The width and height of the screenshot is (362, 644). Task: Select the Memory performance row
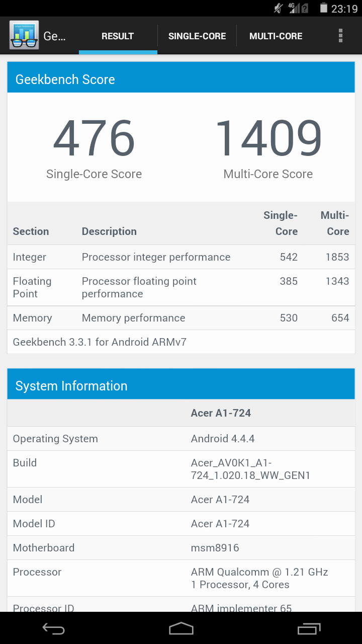(x=181, y=318)
